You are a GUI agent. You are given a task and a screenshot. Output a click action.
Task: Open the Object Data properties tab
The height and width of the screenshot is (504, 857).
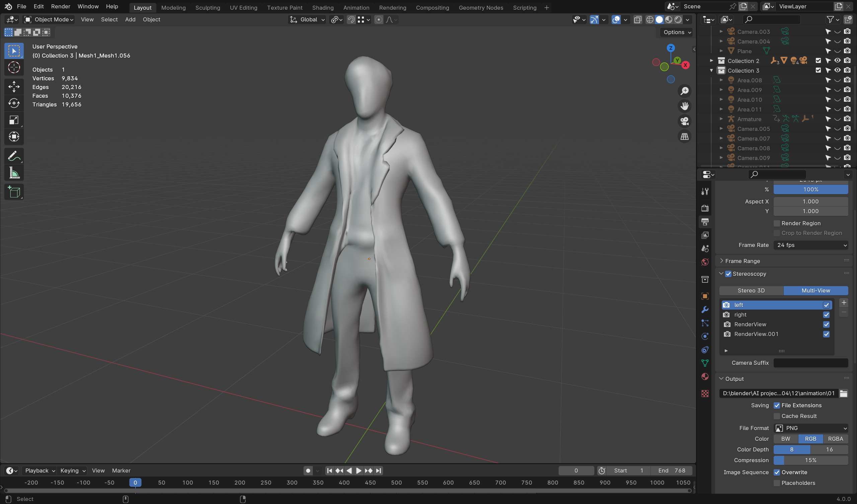point(705,363)
